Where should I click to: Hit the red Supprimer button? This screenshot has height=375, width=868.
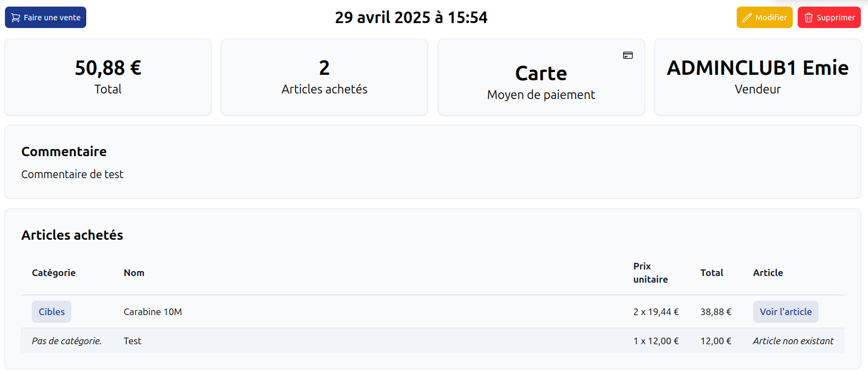829,17
